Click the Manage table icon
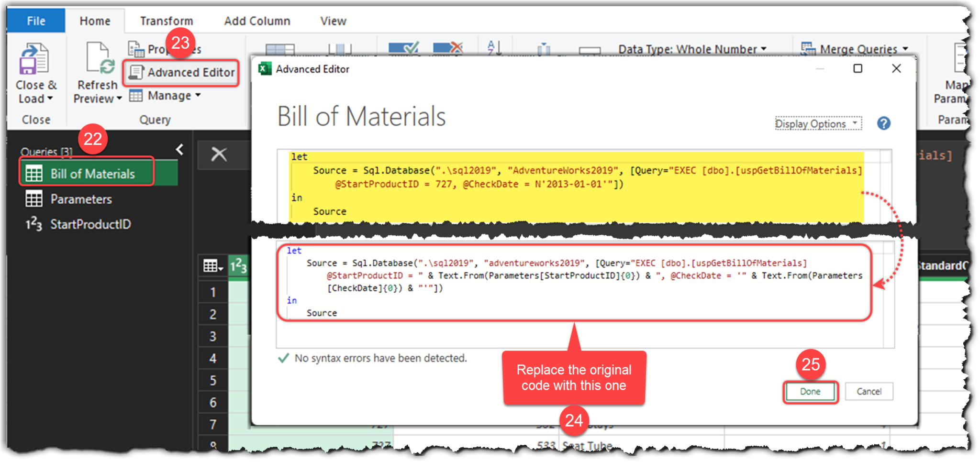980x462 pixels. point(136,96)
